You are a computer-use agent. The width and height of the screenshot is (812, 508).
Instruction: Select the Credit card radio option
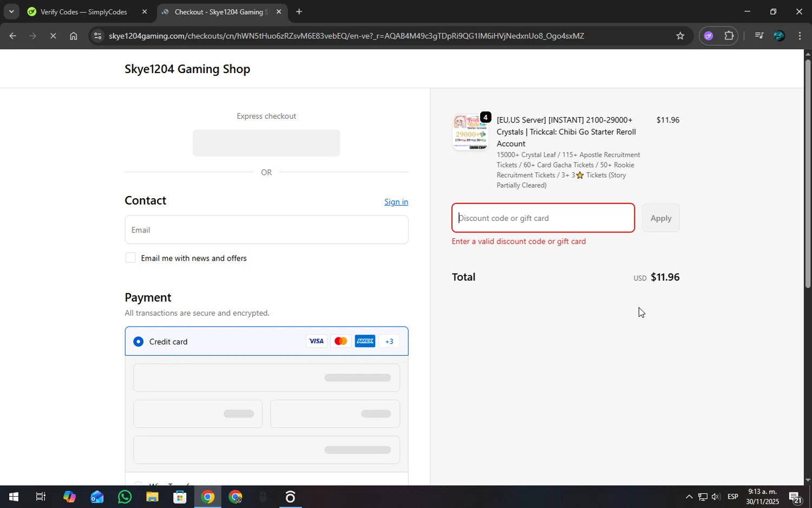coord(139,342)
